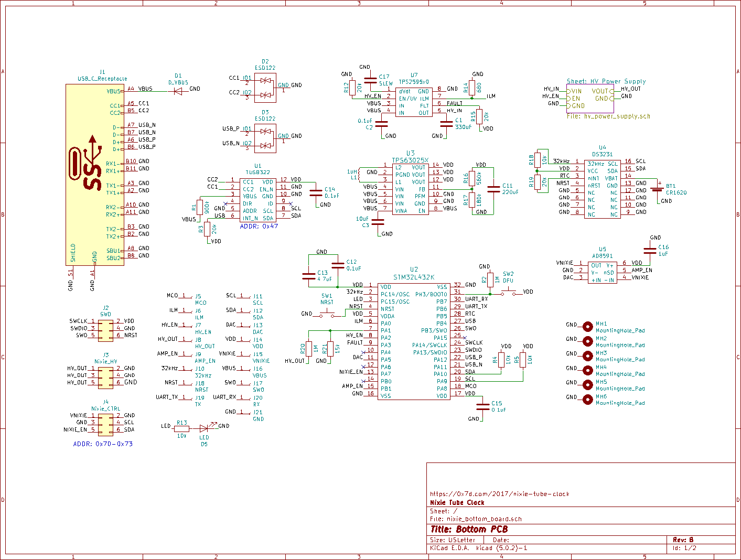The height and width of the screenshot is (560, 741).
Task: Click the J2 SWD connector symbol
Action: click(x=105, y=329)
